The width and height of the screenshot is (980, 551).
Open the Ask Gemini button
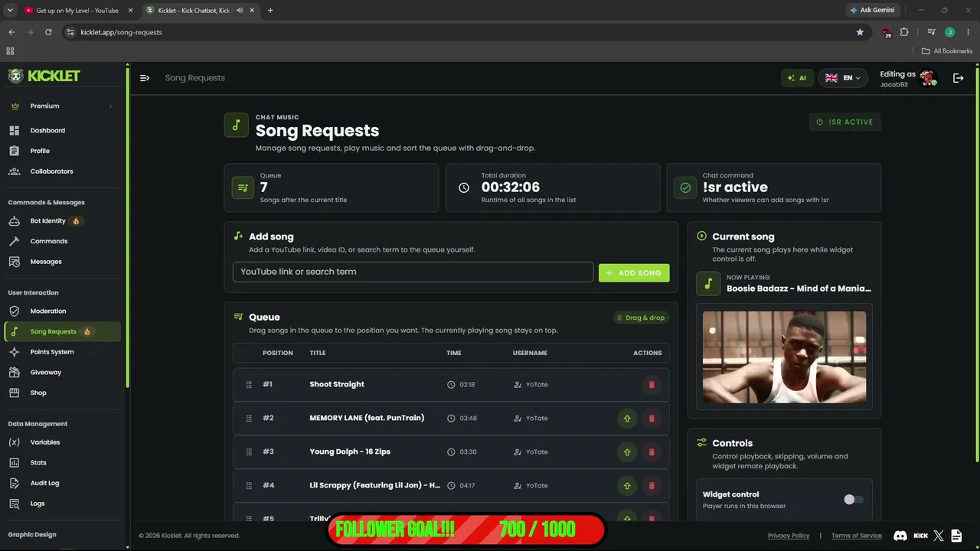pos(872,10)
